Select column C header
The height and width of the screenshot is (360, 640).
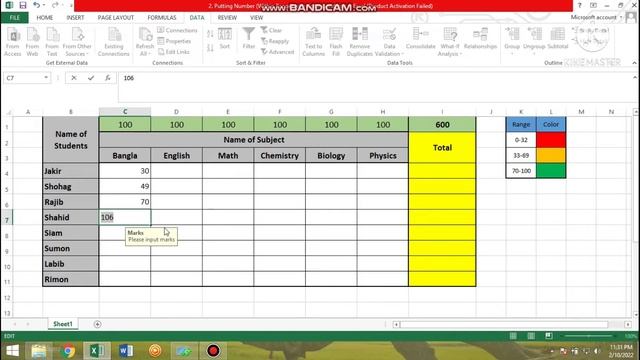pyautogui.click(x=125, y=111)
